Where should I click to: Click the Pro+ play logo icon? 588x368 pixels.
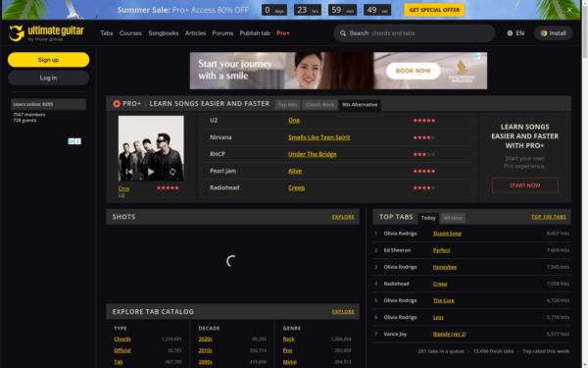click(x=117, y=104)
